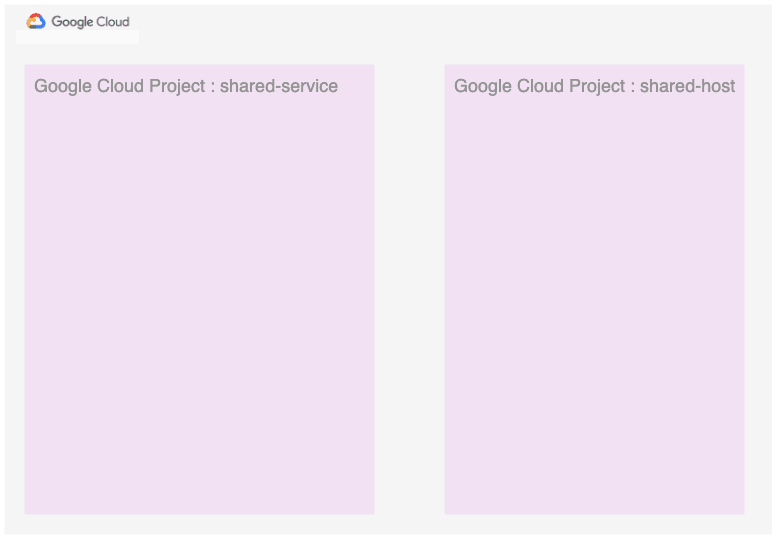Click the Google Cloud logo icon
Image resolution: width=772 pixels, height=541 pixels.
click(36, 21)
